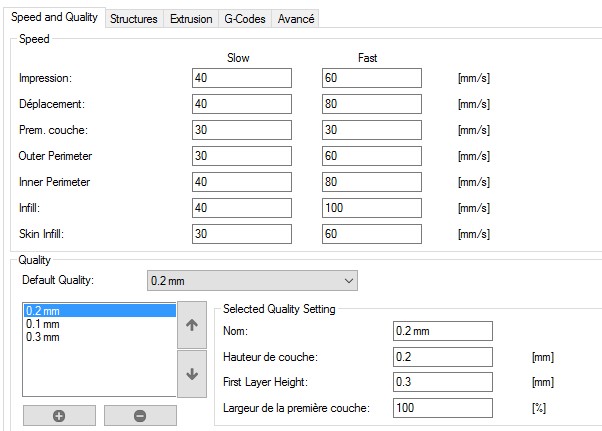Click the First Layer Height field
The width and height of the screenshot is (602, 431).
tap(443, 382)
